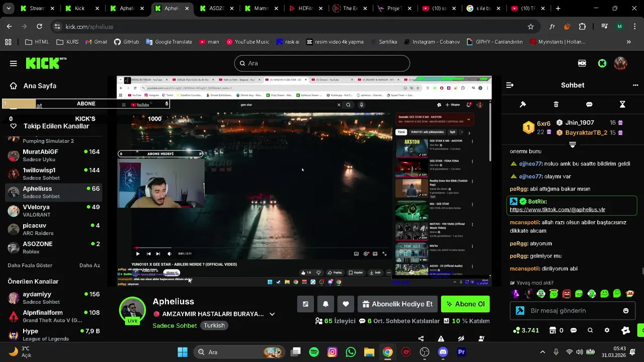The image size is (644, 362).
Task: Open the Sadece Sohbet category link
Action: click(x=175, y=325)
